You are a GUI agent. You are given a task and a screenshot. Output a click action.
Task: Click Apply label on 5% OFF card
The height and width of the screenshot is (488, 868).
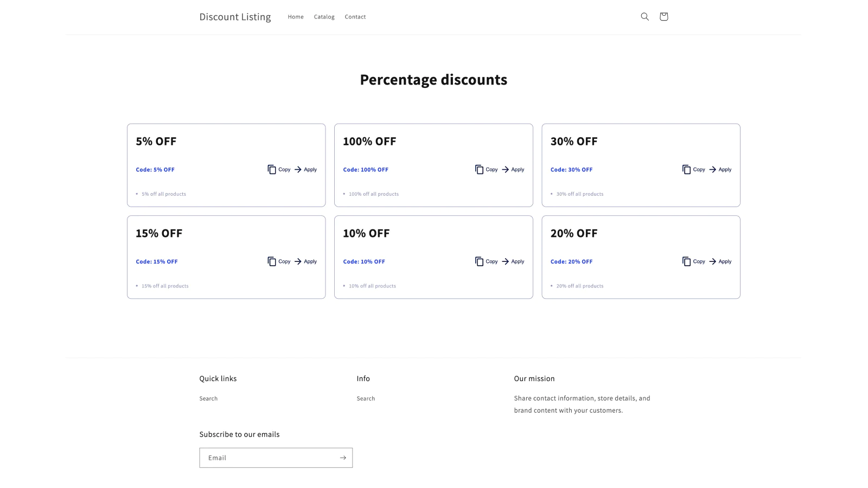[x=310, y=170]
